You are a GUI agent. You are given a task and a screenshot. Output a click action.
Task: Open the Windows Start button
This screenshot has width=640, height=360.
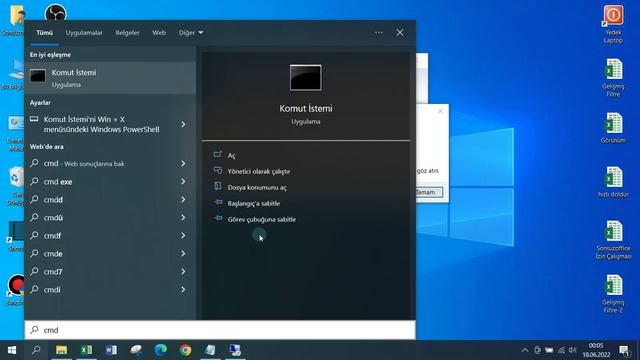12,350
